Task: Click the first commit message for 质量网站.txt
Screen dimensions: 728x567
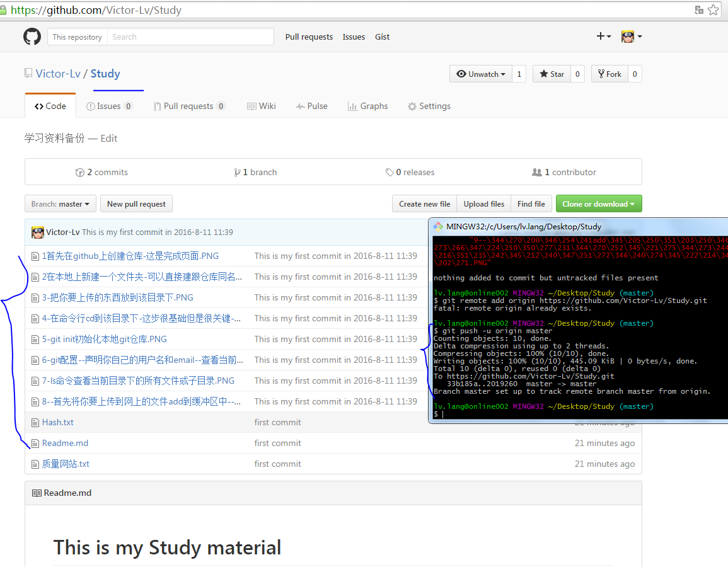Action: tap(277, 464)
